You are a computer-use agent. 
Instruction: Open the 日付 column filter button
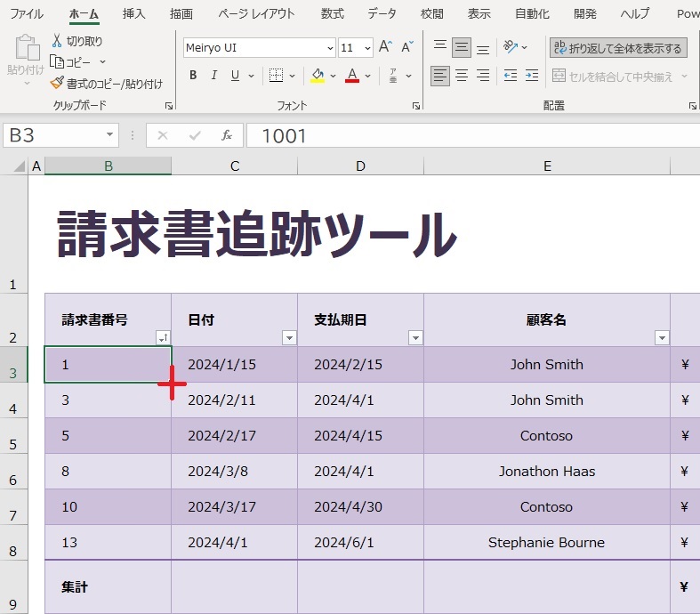[289, 337]
